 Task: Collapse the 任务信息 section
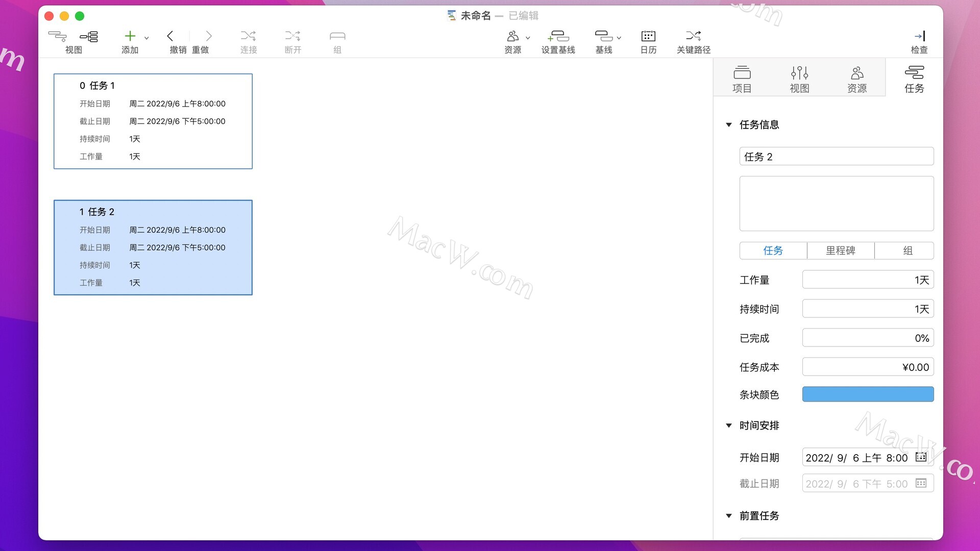(x=729, y=125)
